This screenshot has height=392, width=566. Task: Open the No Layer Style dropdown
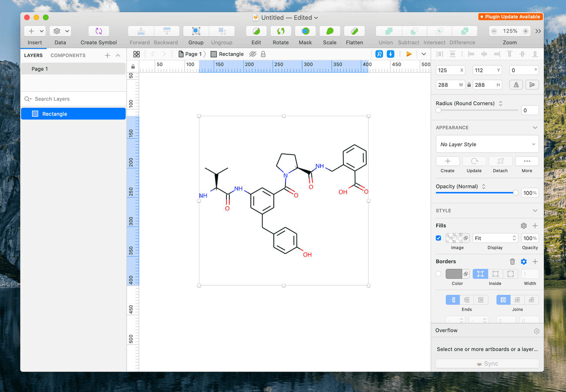pyautogui.click(x=487, y=144)
